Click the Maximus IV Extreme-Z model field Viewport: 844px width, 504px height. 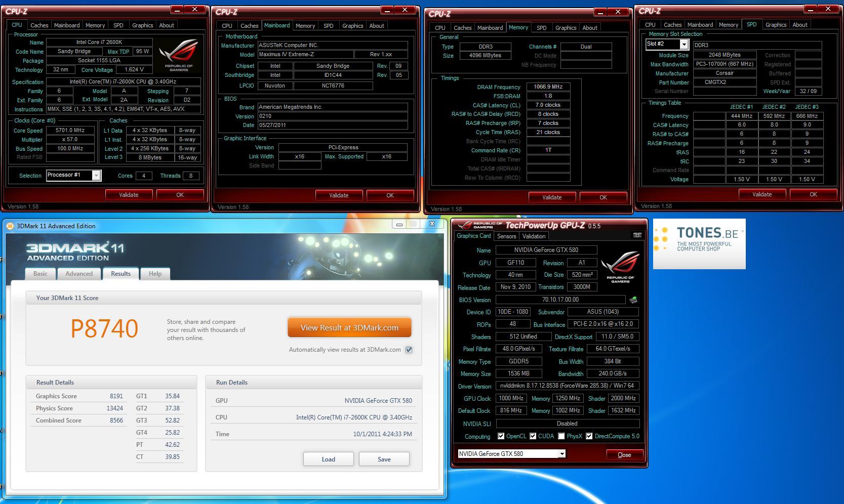click(305, 54)
